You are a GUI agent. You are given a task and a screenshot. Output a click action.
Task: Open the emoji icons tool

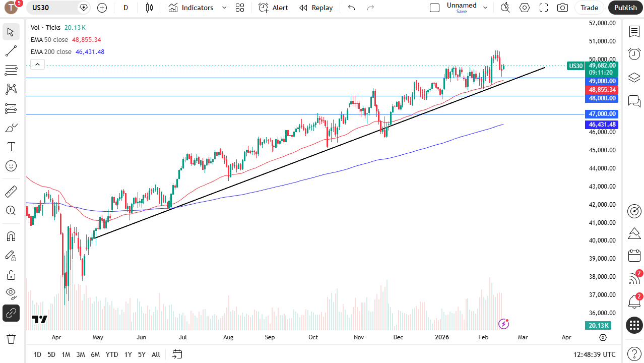click(11, 166)
